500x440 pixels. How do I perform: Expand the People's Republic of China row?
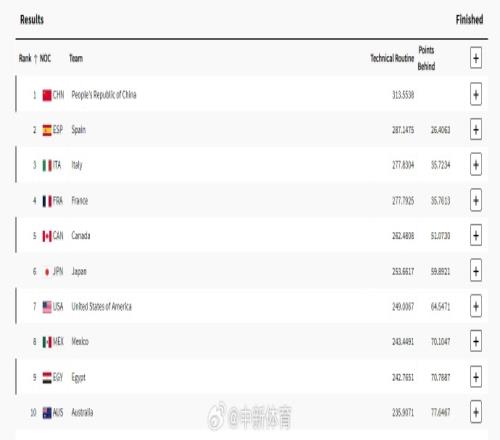point(476,95)
